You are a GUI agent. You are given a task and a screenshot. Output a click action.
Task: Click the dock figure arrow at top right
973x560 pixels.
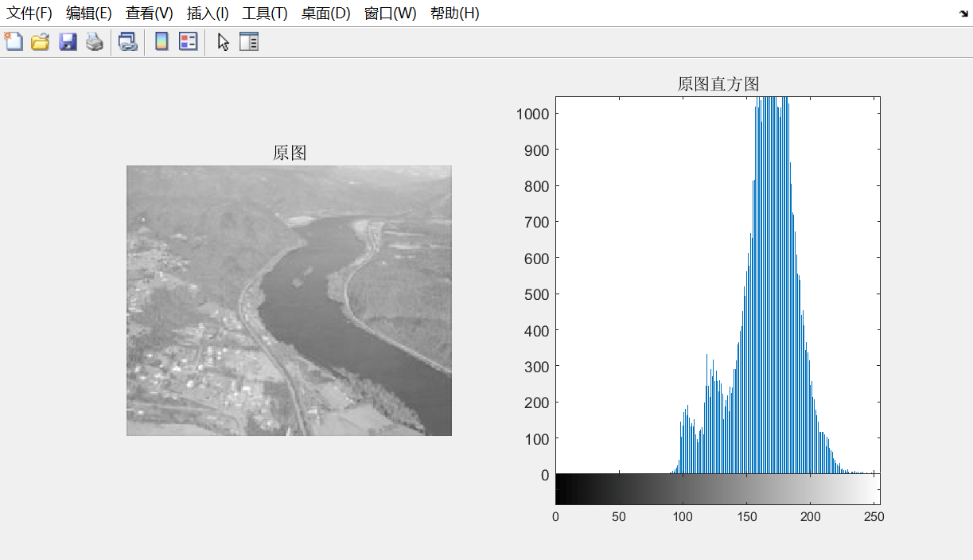pyautogui.click(x=963, y=14)
